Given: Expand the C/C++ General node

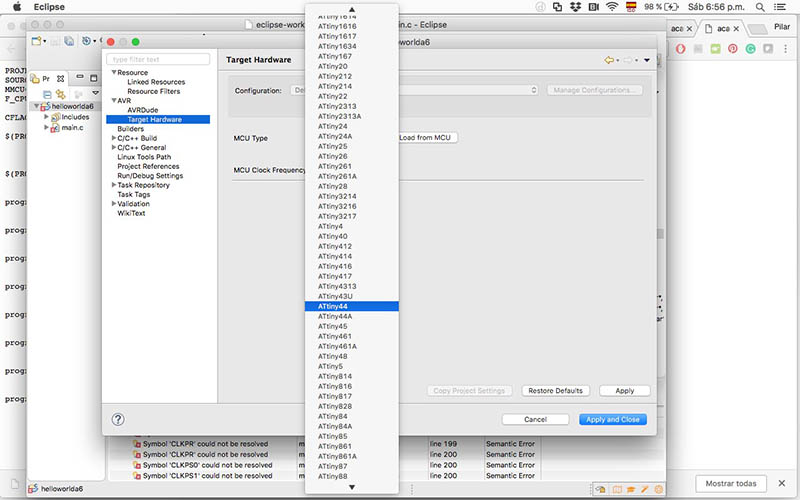Looking at the screenshot, I should click(114, 147).
